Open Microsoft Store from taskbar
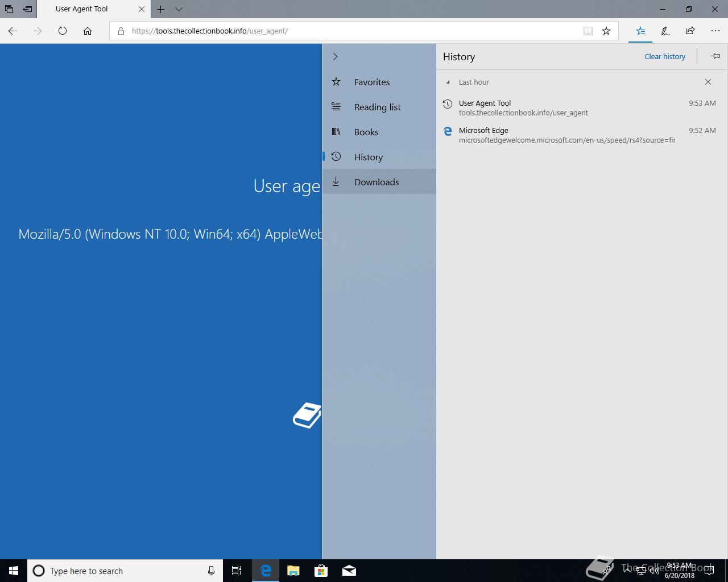This screenshot has width=728, height=582. pos(321,571)
